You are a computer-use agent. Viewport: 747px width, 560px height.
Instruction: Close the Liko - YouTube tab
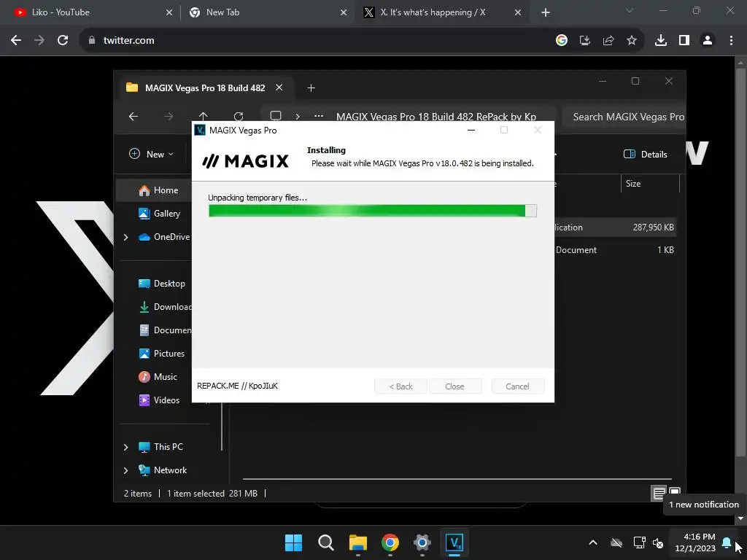pos(169,12)
